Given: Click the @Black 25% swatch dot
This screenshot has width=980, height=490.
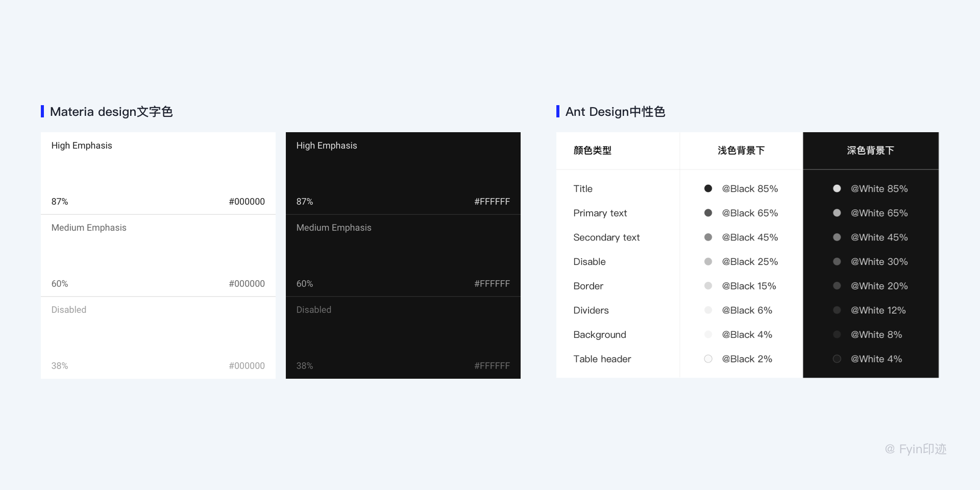Looking at the screenshot, I should click(708, 262).
